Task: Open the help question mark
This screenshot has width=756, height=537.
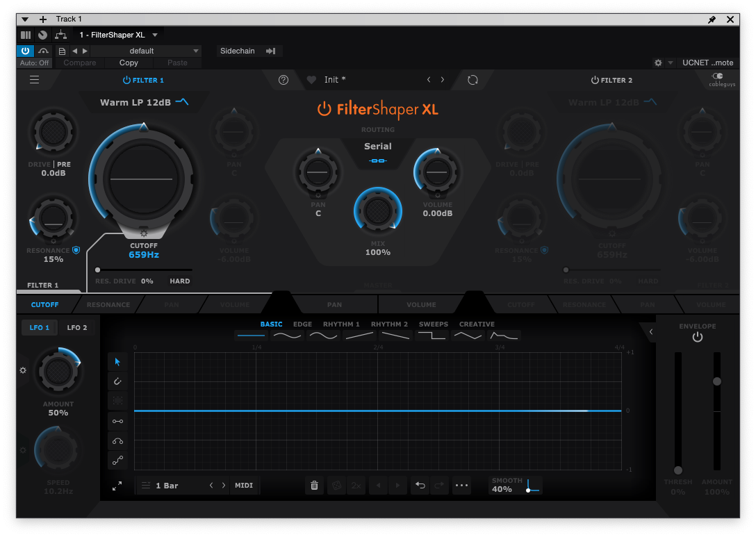Action: coord(283,80)
